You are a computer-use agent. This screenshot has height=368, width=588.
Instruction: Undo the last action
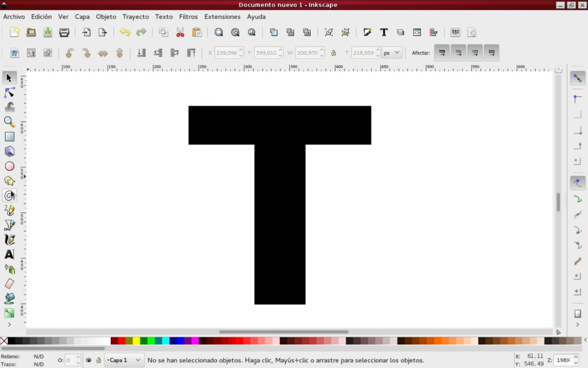point(125,32)
